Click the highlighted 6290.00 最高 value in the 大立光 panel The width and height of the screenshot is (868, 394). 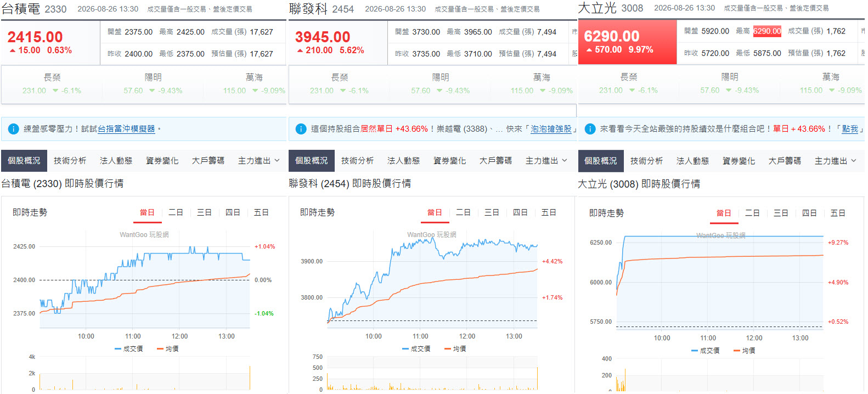[767, 31]
